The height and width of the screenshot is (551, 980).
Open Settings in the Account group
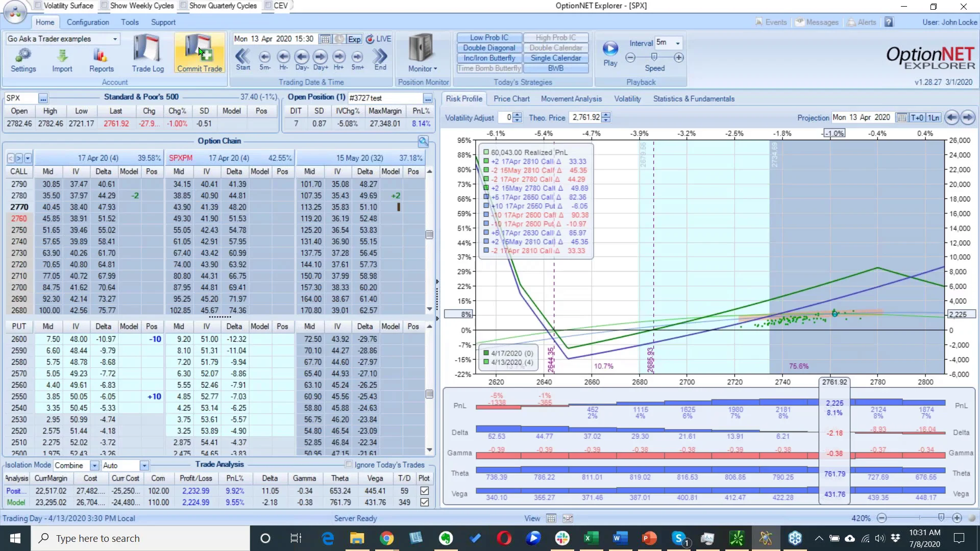point(23,60)
